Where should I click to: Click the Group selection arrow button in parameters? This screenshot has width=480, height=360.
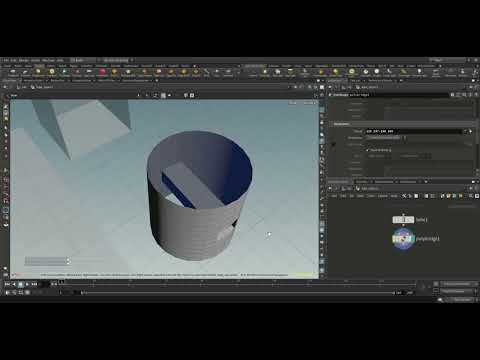point(470,131)
